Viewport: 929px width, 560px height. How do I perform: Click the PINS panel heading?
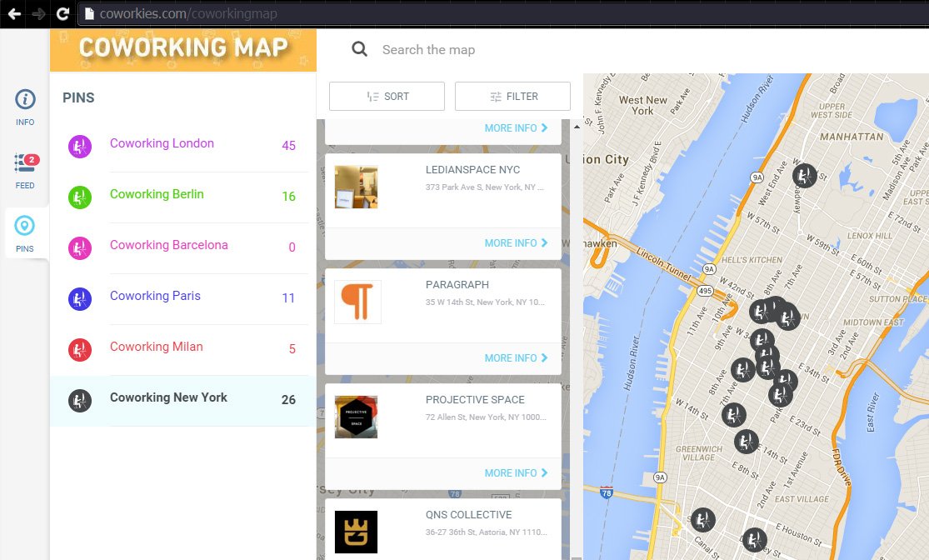78,97
